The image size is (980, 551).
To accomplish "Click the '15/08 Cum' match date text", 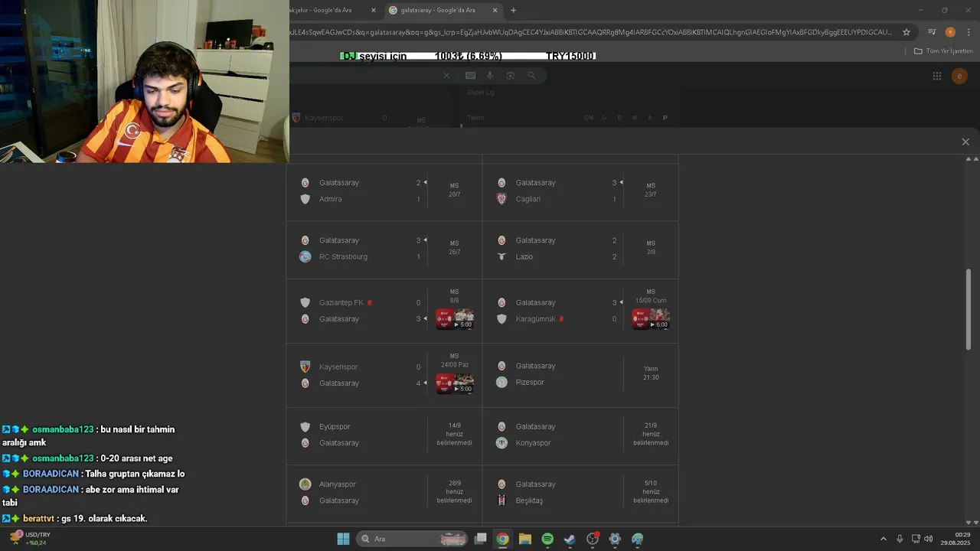I will pyautogui.click(x=651, y=301).
